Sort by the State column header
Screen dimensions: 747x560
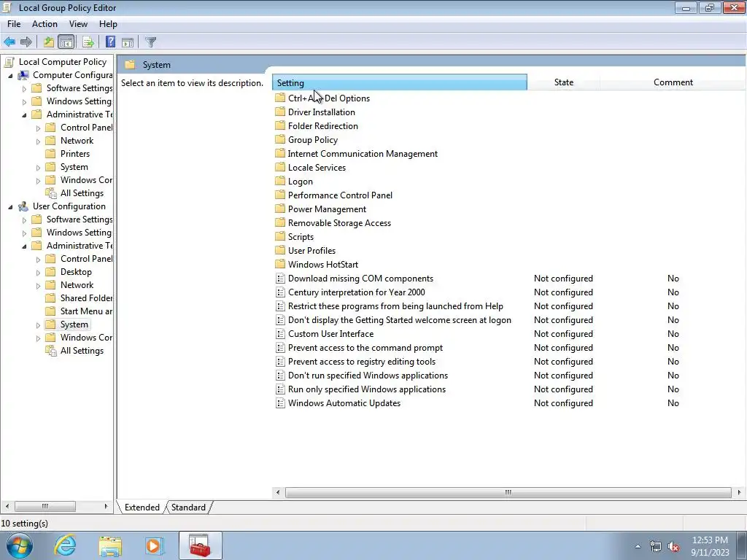point(564,82)
